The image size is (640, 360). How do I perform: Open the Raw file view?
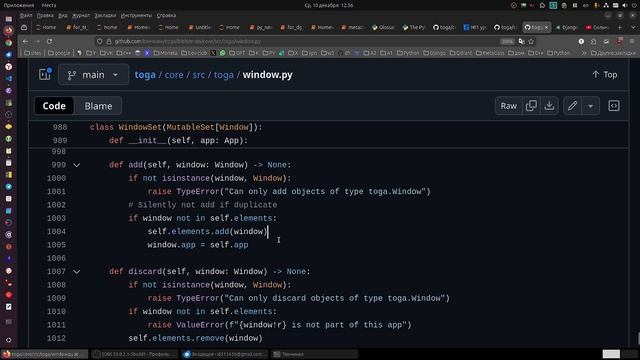point(509,106)
